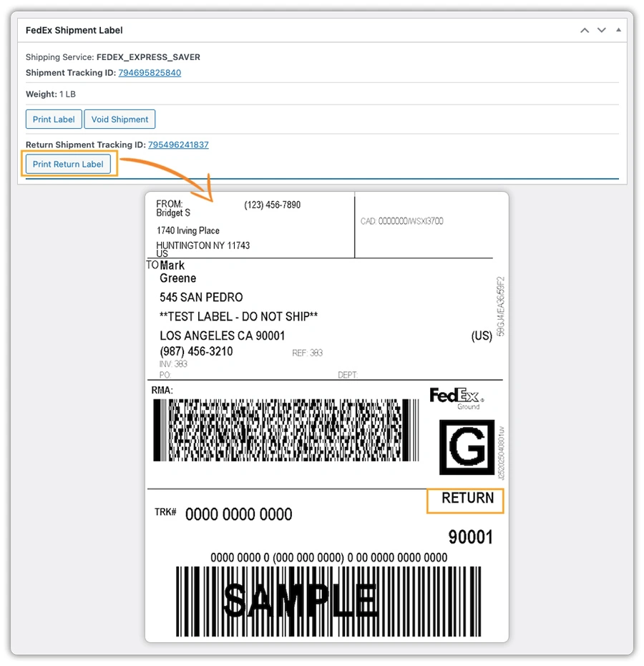Select the 90001 routing code on the label
The height and width of the screenshot is (666, 644).
coord(470,537)
